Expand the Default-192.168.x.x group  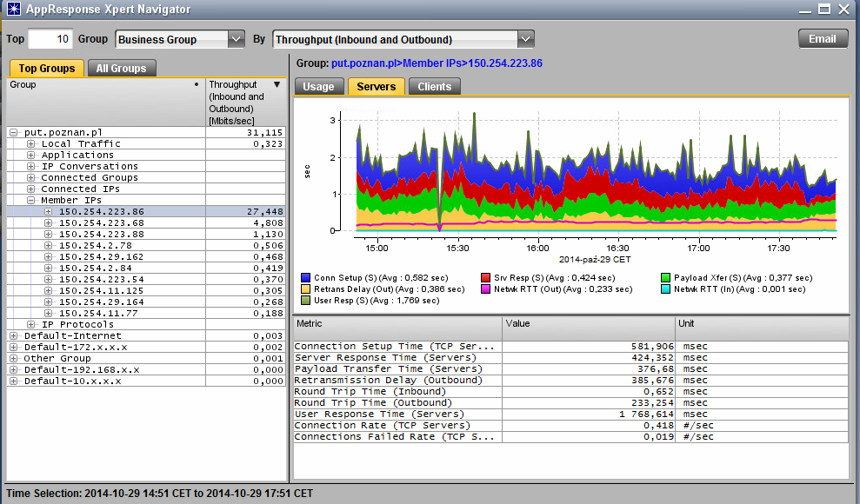point(13,370)
